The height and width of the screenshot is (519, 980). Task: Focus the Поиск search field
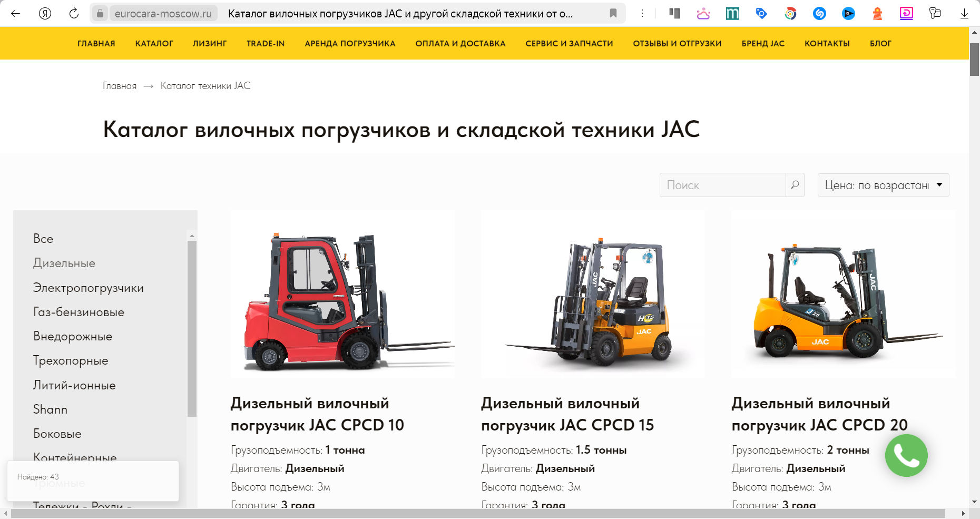[x=723, y=185]
